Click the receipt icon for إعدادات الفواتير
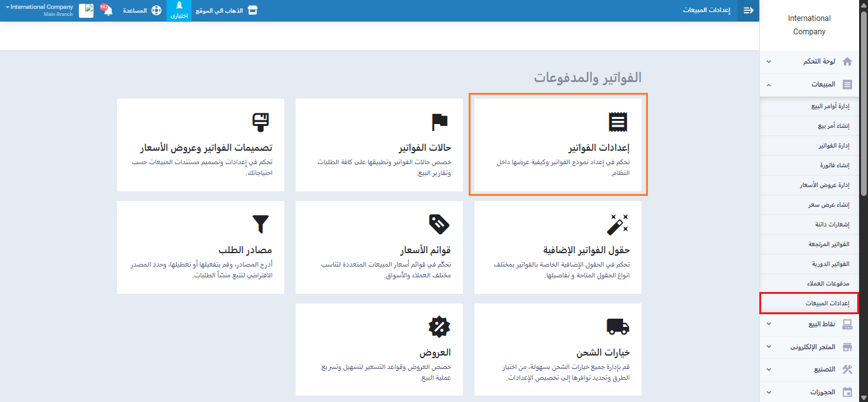Image resolution: width=868 pixels, height=402 pixels. 618,121
